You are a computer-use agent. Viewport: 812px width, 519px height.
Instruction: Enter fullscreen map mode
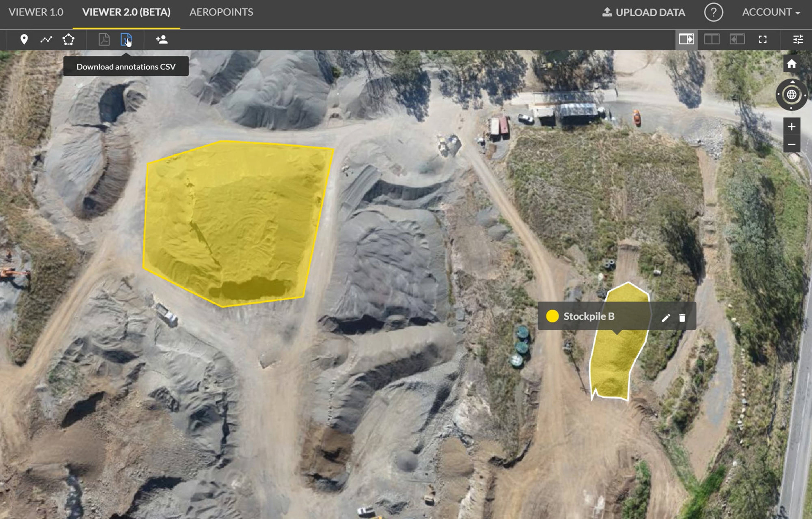coord(763,40)
